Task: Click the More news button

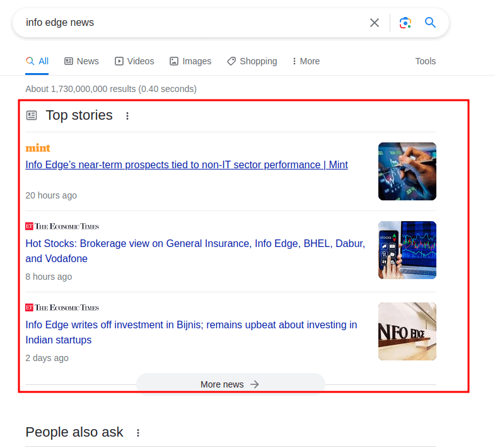Action: pyautogui.click(x=230, y=384)
